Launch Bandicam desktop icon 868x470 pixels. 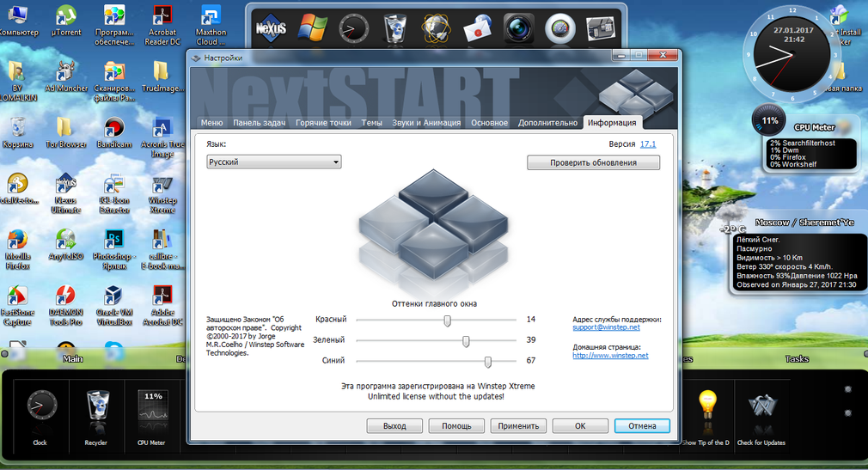point(114,133)
